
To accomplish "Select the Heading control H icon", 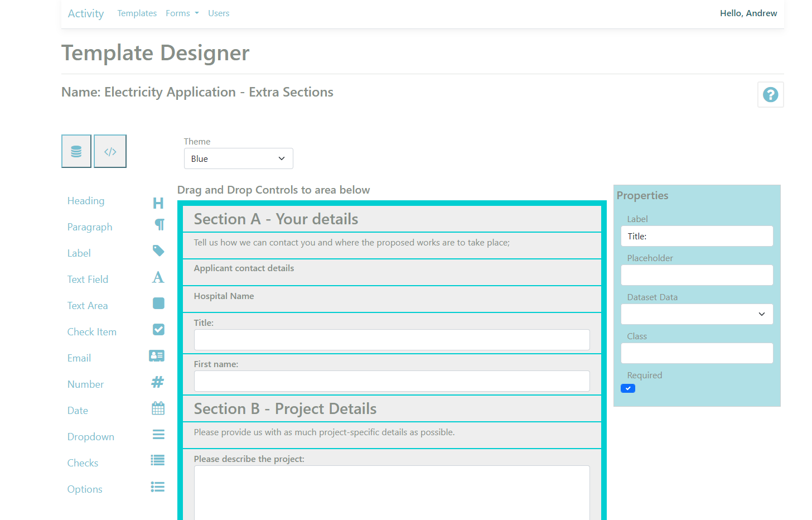I will click(158, 203).
